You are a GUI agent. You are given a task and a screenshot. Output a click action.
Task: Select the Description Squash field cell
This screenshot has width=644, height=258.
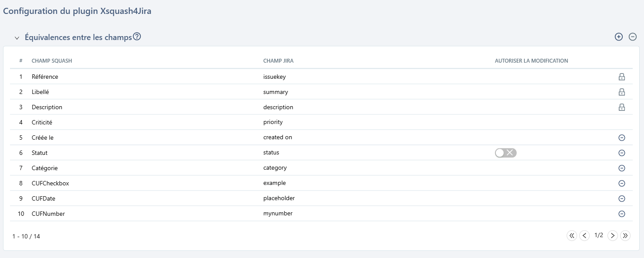point(47,107)
